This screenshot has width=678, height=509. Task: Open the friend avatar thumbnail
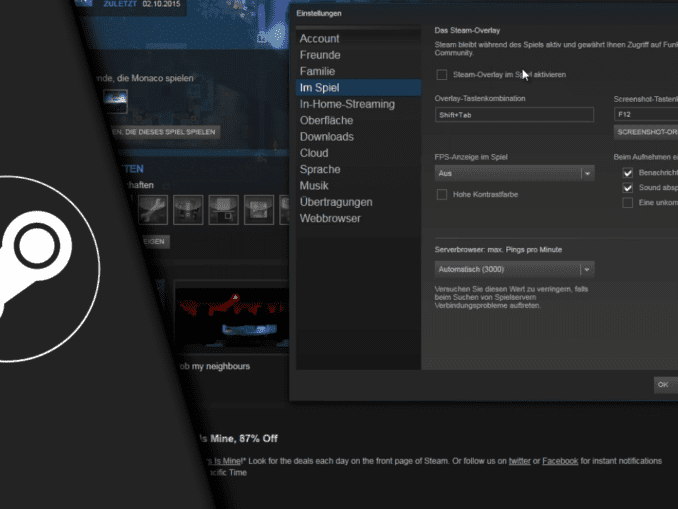[115, 102]
